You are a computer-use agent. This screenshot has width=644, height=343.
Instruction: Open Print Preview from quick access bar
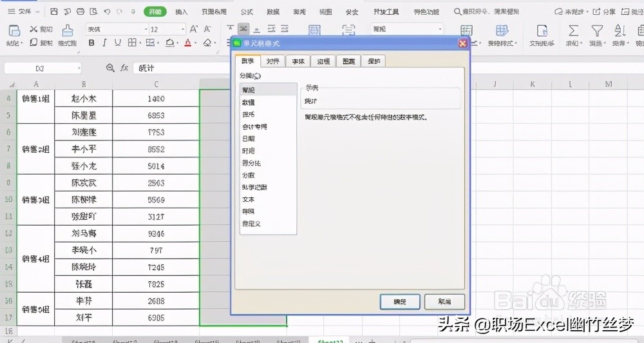(x=93, y=12)
